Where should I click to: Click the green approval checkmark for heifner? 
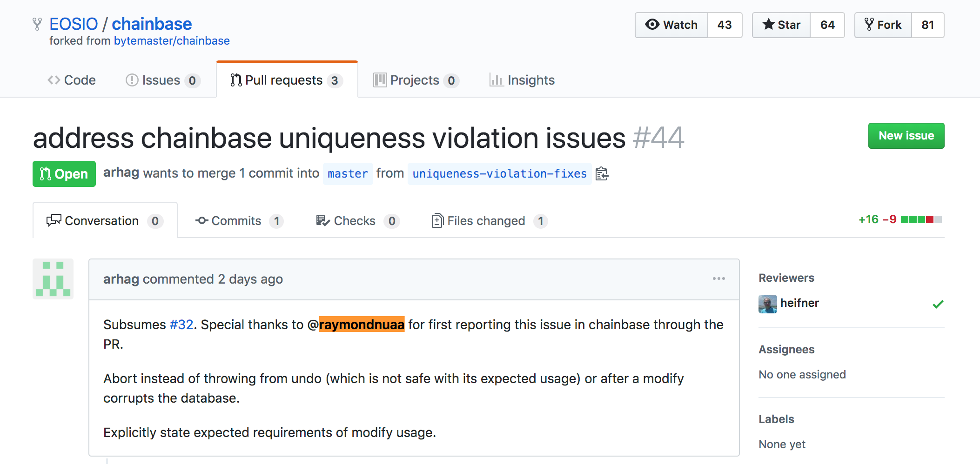point(938,304)
